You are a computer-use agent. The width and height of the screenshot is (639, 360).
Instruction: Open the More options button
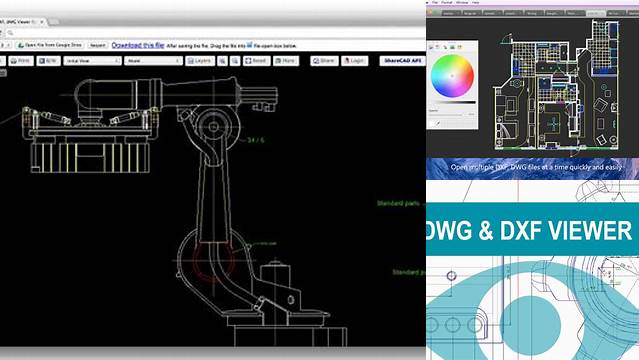[x=286, y=61]
